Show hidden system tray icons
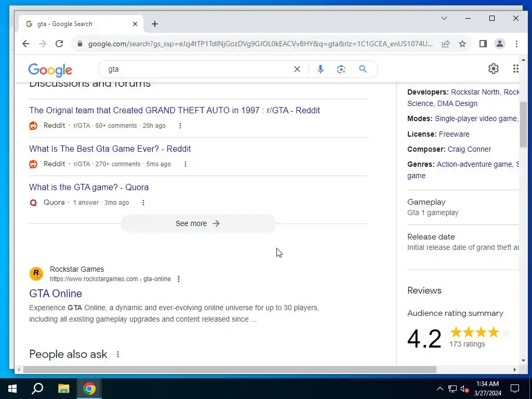The height and width of the screenshot is (399, 532). tap(440, 389)
